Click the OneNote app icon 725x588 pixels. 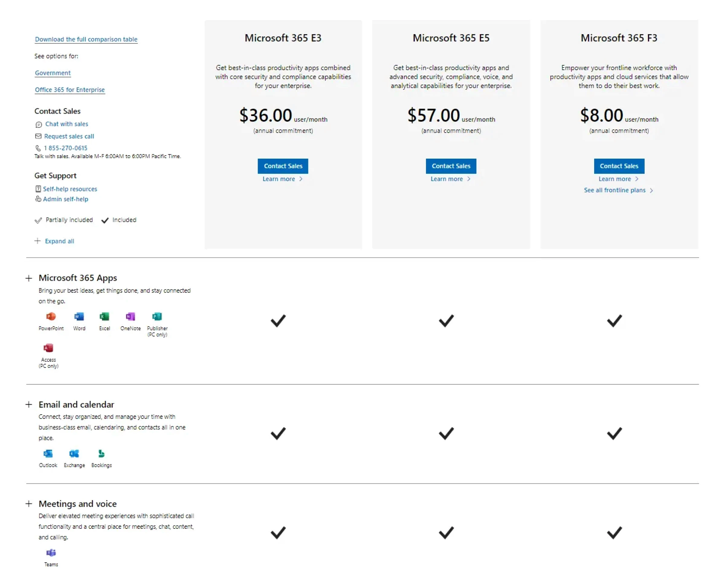tap(130, 316)
